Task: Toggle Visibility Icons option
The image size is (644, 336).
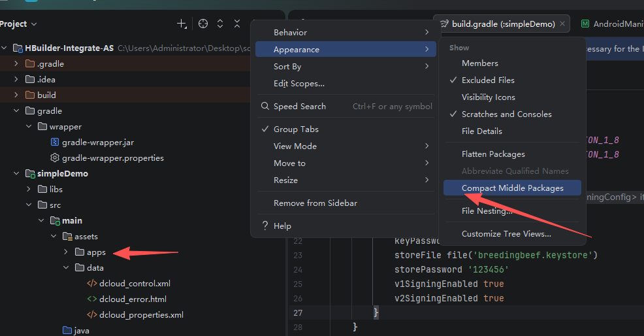Action: [513, 97]
